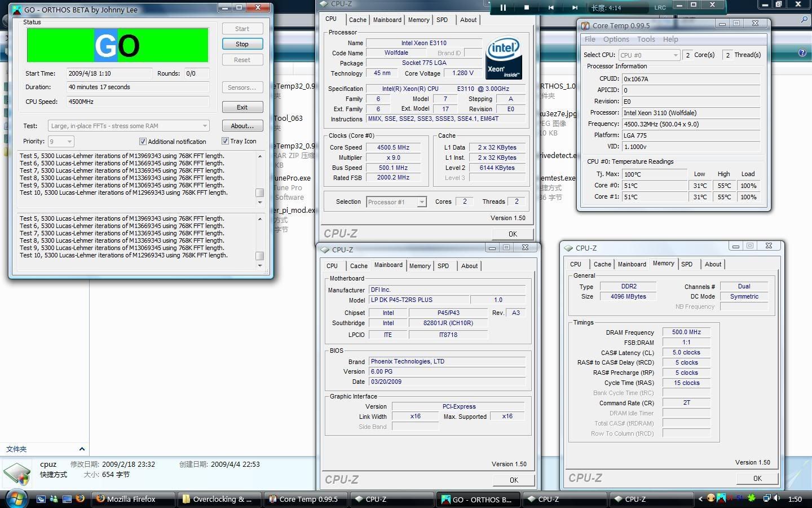This screenshot has height=508, width=812.
Task: Open the Tools menu in Core Temp
Action: (x=646, y=40)
